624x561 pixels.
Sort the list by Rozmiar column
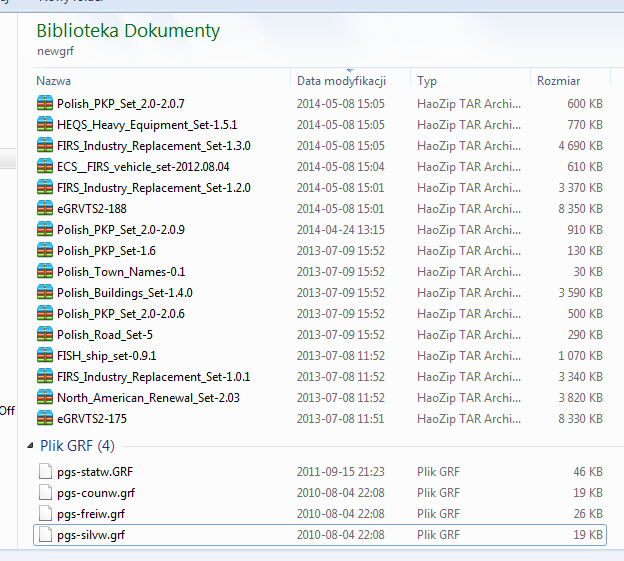tap(557, 81)
